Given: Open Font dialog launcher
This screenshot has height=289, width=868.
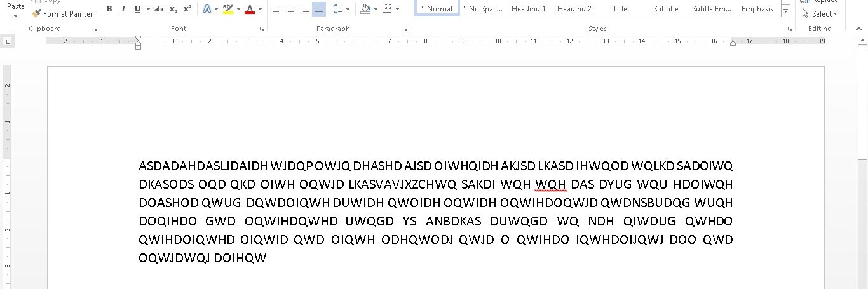Looking at the screenshot, I should coord(262,29).
